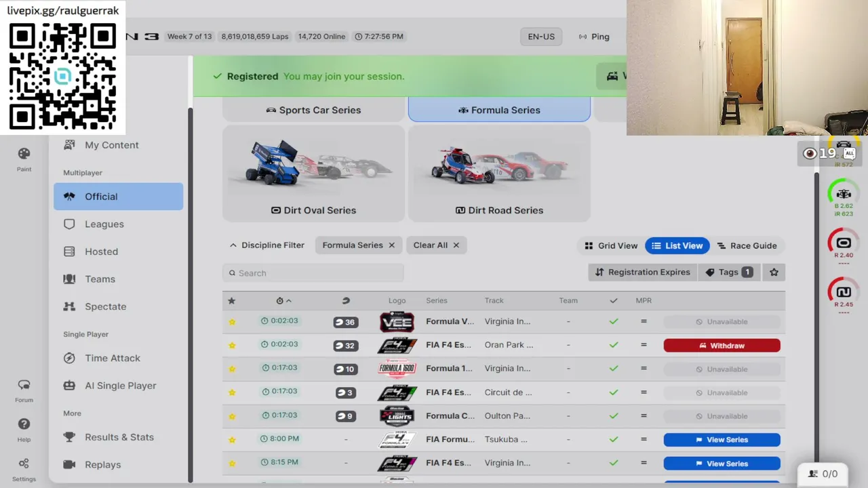
Task: Toggle favorite star on Oulton Park row
Action: click(232, 416)
